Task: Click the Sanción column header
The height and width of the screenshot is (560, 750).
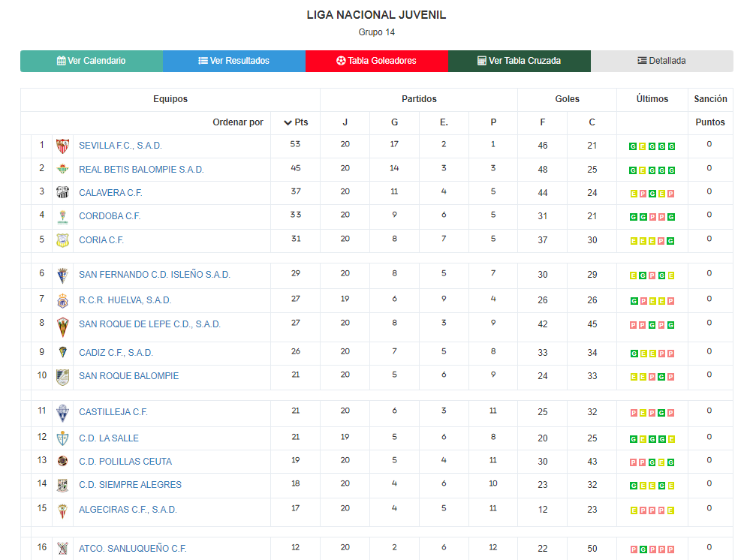Action: click(710, 99)
